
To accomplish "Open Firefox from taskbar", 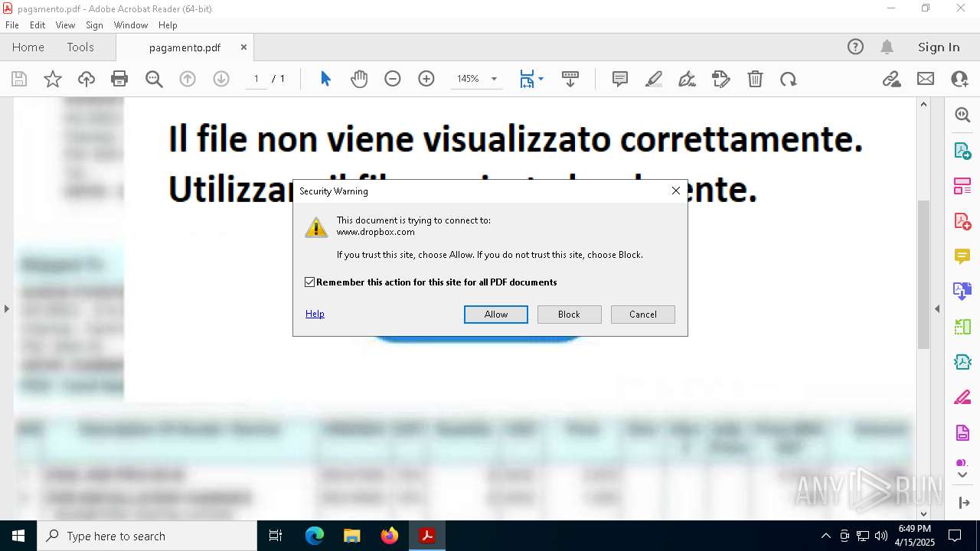I will (389, 536).
